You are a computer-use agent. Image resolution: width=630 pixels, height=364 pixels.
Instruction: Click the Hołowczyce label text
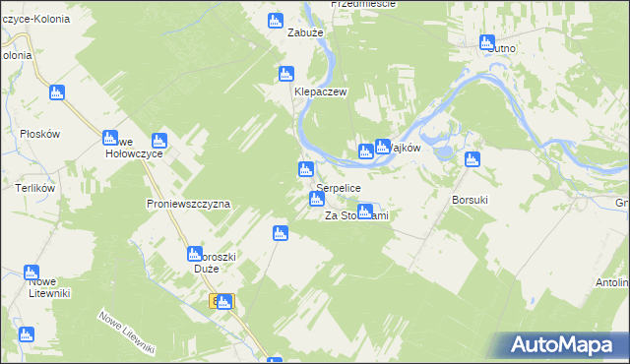(134, 154)
